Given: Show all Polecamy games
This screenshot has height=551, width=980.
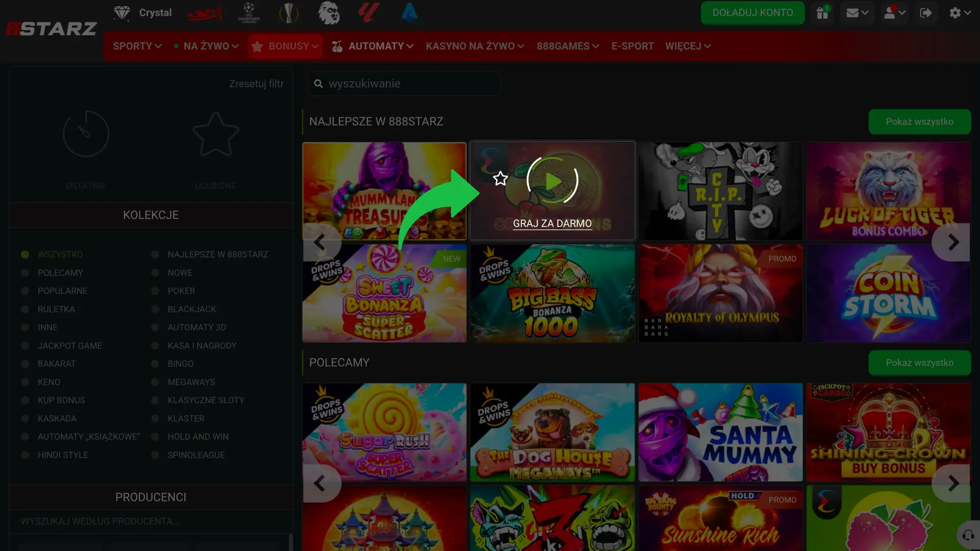Looking at the screenshot, I should click(x=919, y=363).
